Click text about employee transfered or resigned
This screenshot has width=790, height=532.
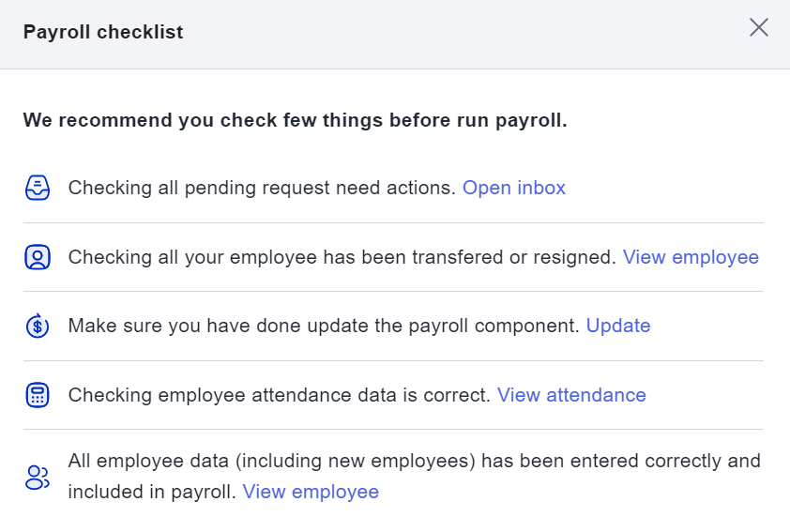[x=342, y=257]
